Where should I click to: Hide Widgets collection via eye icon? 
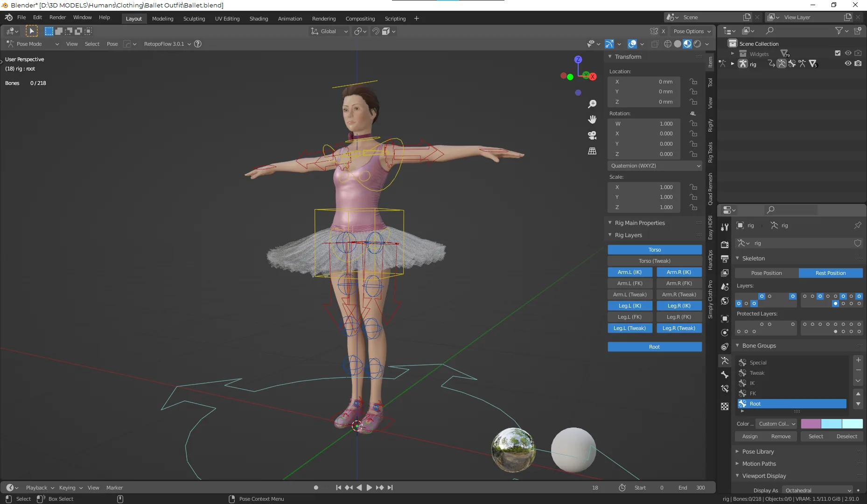coord(848,53)
